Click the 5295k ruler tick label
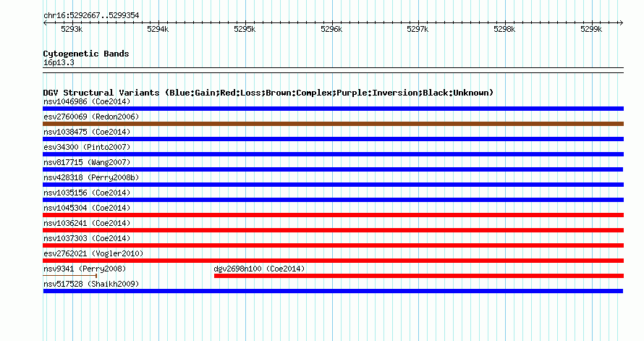The width and height of the screenshot is (644, 341). [x=245, y=29]
